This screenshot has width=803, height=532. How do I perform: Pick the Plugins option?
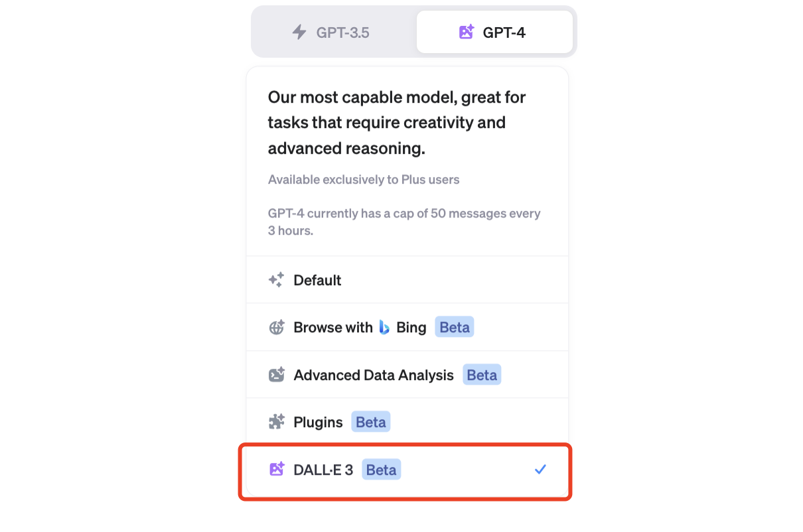[x=407, y=422]
